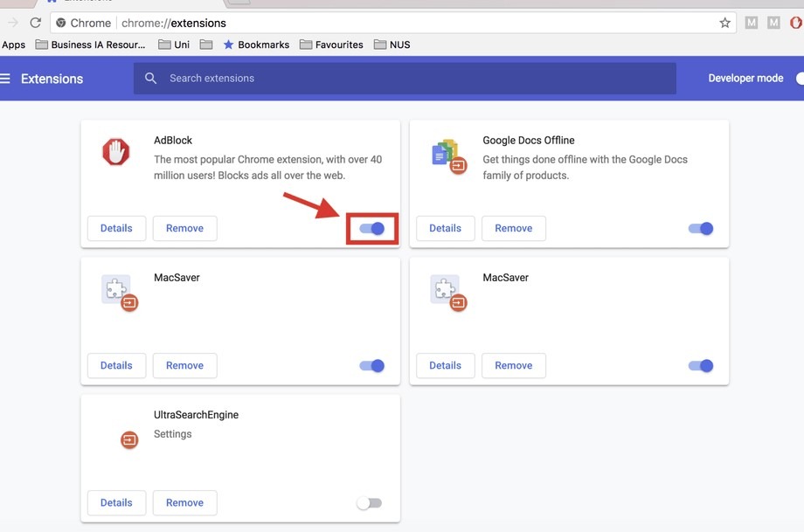
Task: Bookmark this page with the star icon
Action: pos(724,23)
